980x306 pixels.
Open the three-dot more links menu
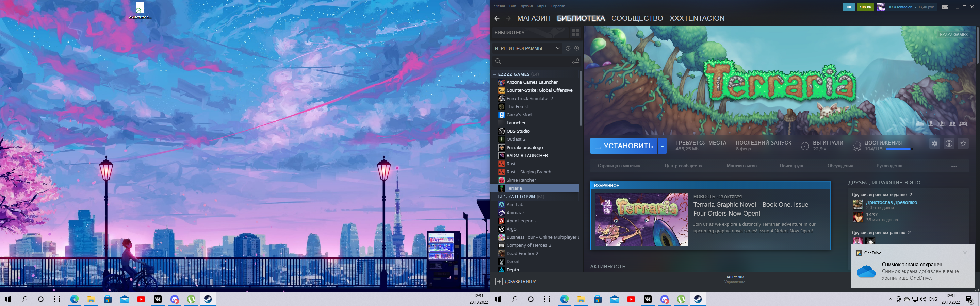point(954,166)
